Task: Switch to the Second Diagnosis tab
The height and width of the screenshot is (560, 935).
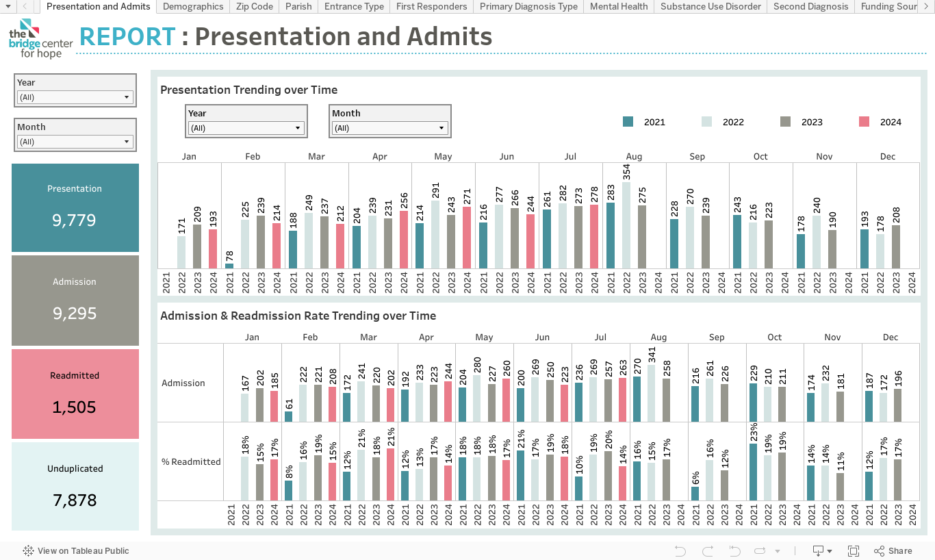Action: coord(810,6)
